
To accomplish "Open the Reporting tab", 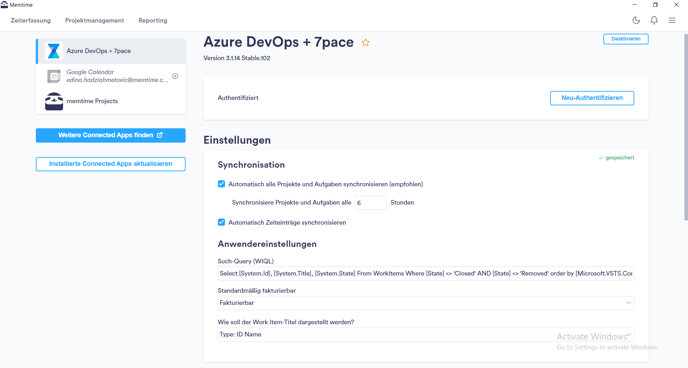I will coord(153,21).
